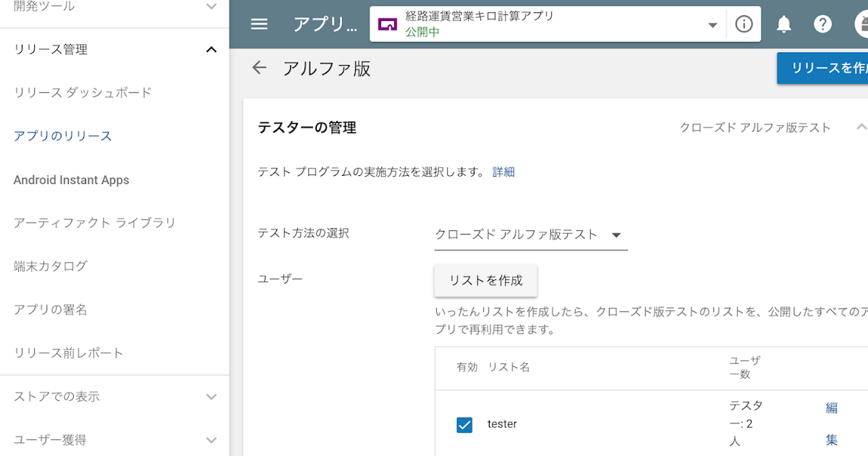Click the 編集 link for tester
Image resolution: width=868 pixels, height=456 pixels.
tap(831, 423)
